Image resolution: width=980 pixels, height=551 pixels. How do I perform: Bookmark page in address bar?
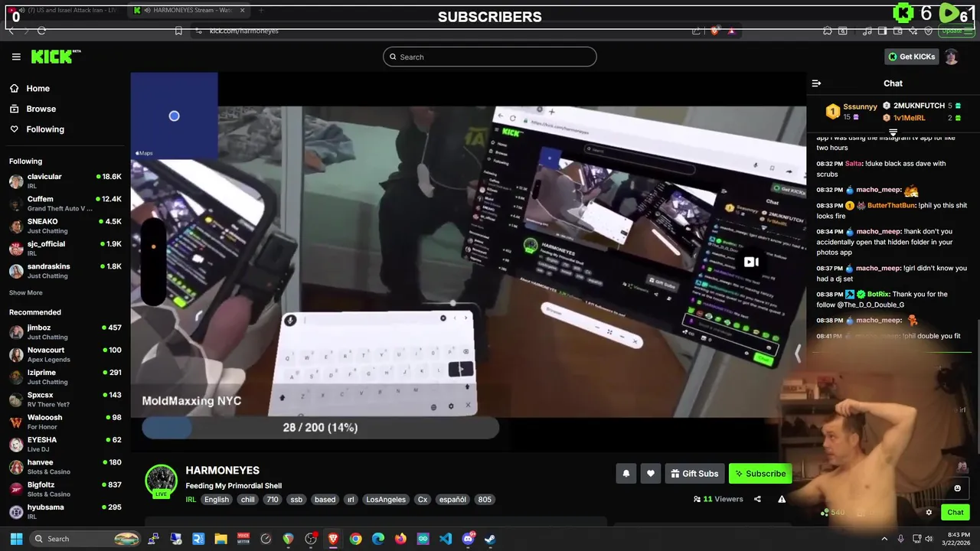178,31
